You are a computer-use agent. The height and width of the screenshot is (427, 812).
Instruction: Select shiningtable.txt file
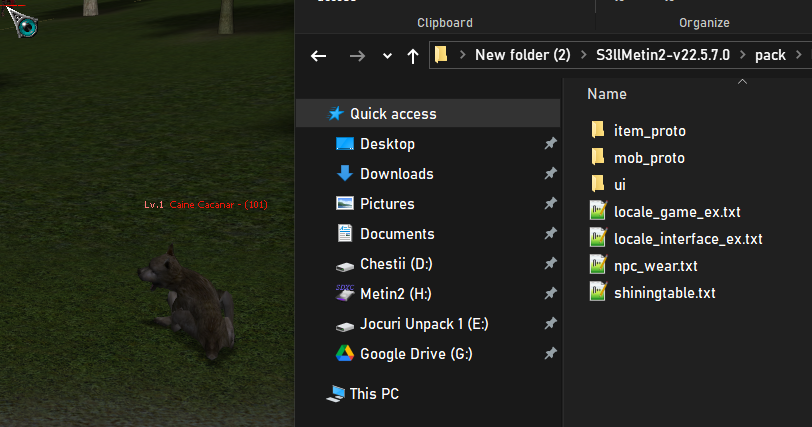coord(664,293)
